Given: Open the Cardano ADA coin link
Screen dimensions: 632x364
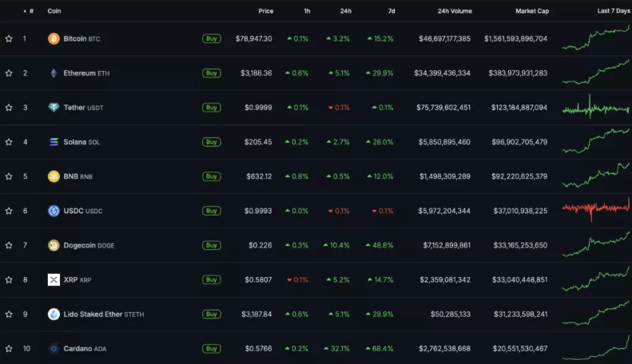Looking at the screenshot, I should (85, 348).
